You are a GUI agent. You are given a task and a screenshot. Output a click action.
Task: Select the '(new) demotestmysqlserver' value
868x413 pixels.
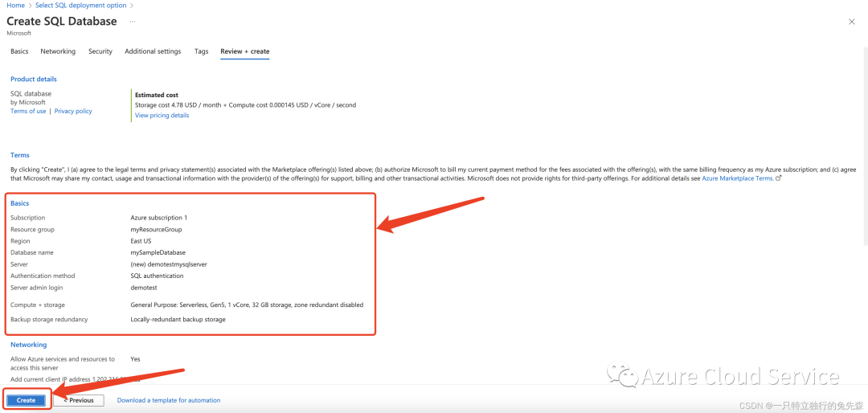tap(169, 264)
